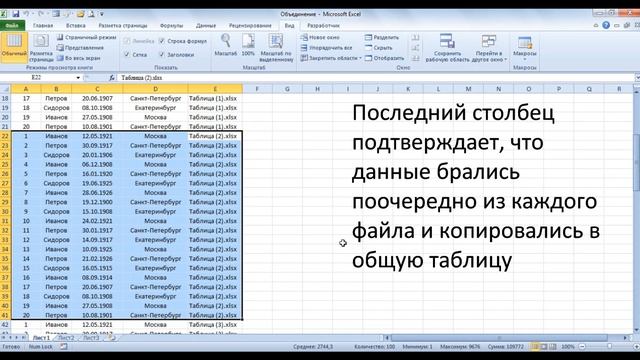Click the fx insert function button
This screenshot has width=640, height=360.
[x=111, y=78]
